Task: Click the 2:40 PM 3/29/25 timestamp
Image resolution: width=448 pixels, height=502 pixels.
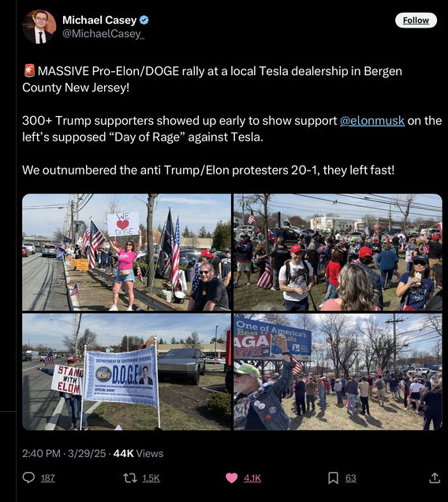Action: click(64, 453)
